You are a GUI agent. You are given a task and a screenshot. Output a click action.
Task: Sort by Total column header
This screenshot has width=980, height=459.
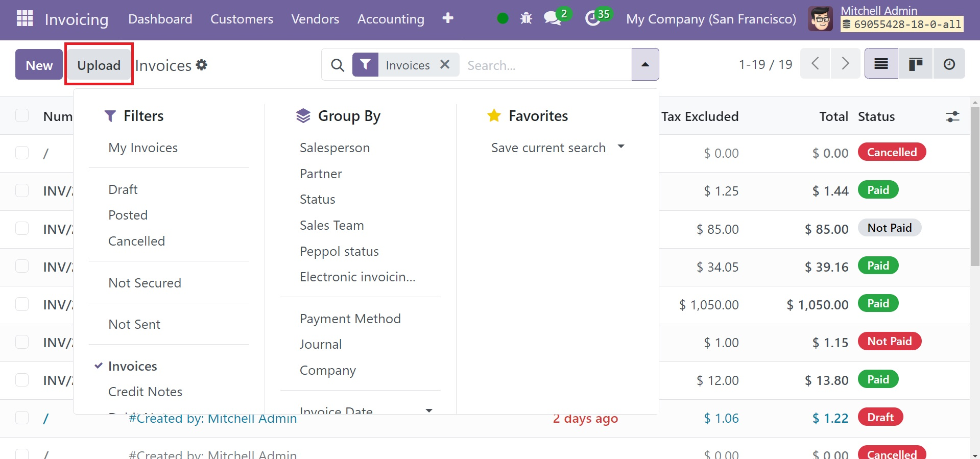point(833,116)
